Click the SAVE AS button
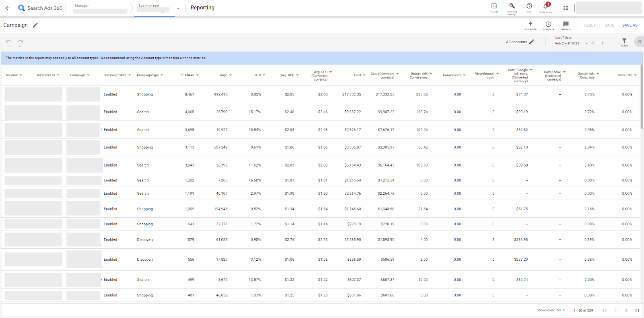The width and height of the screenshot is (644, 318). coord(630,25)
